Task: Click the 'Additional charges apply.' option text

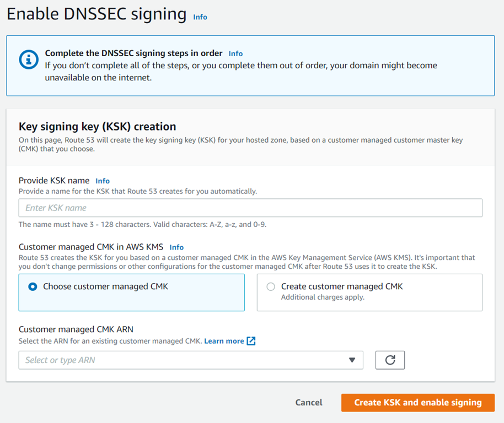Action: (x=323, y=297)
